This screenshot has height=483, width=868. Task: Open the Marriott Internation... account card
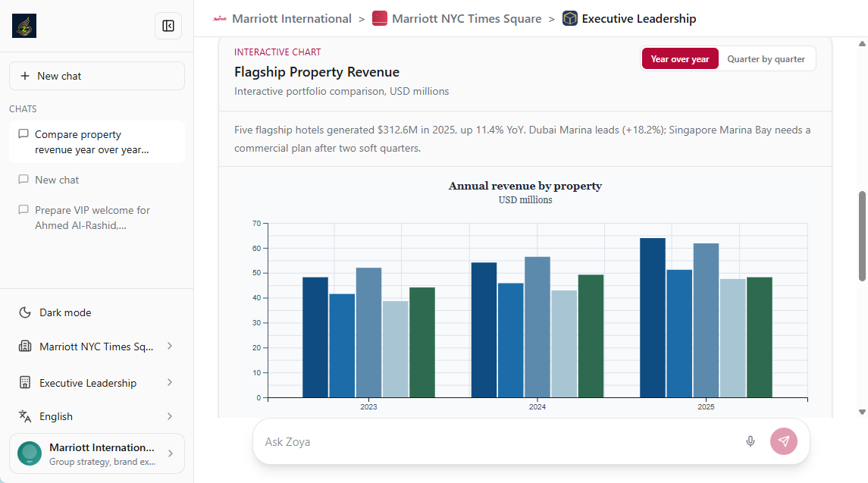[x=97, y=453]
